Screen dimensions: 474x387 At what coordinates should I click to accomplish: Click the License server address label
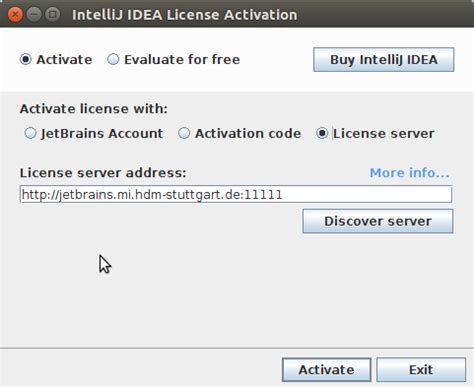pos(103,173)
